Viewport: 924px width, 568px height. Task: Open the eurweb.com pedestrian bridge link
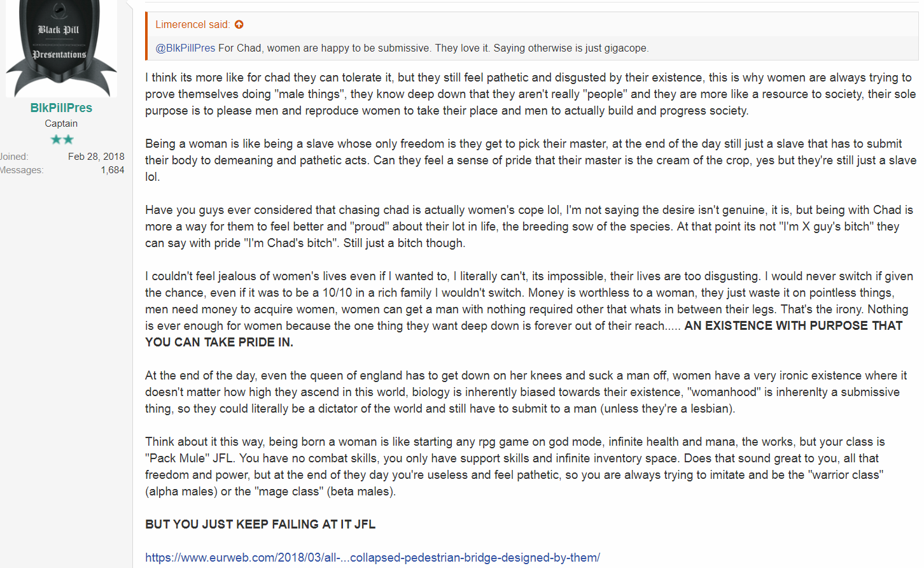[x=372, y=557]
